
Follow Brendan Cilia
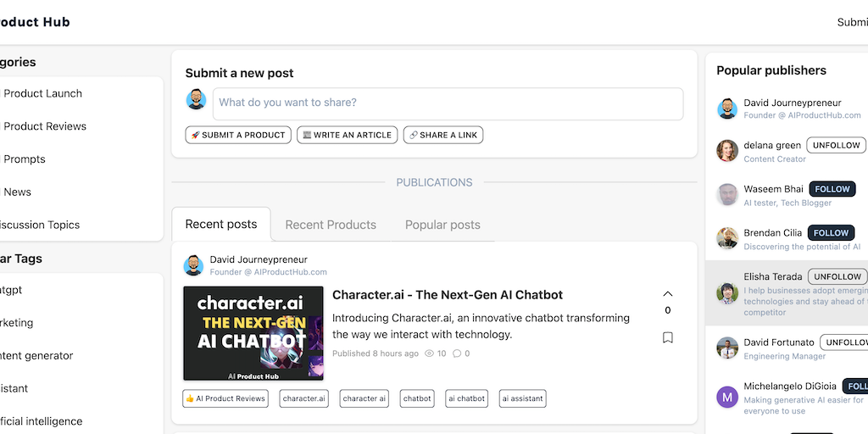(832, 232)
